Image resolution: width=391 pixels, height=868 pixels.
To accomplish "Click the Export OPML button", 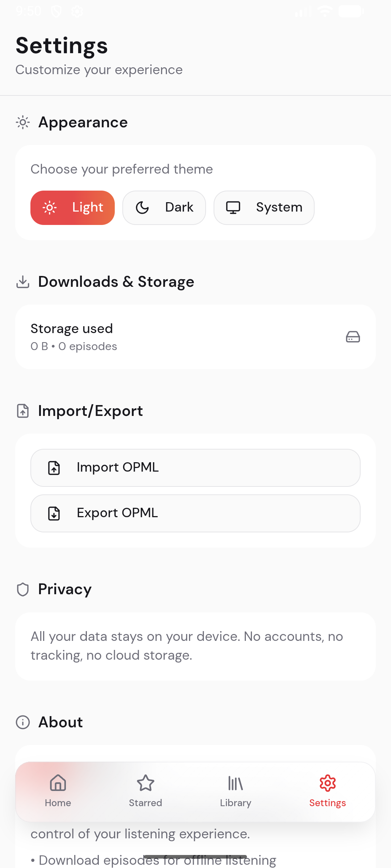I will click(x=195, y=513).
